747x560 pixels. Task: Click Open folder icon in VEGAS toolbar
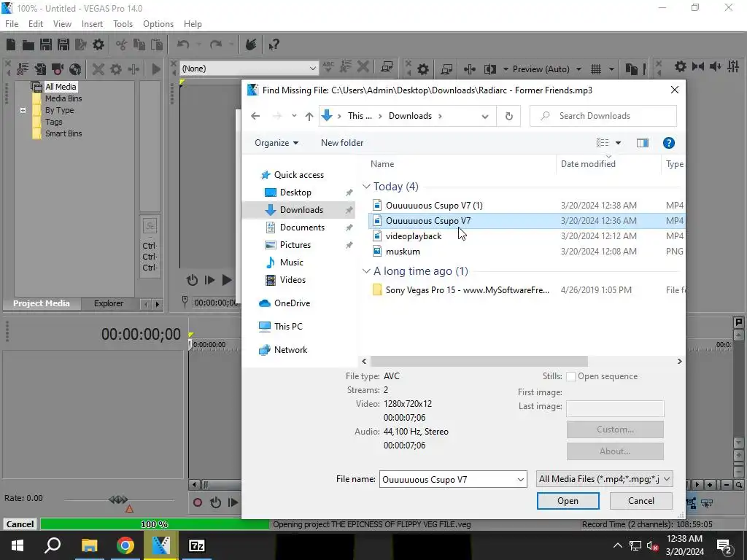pos(28,44)
